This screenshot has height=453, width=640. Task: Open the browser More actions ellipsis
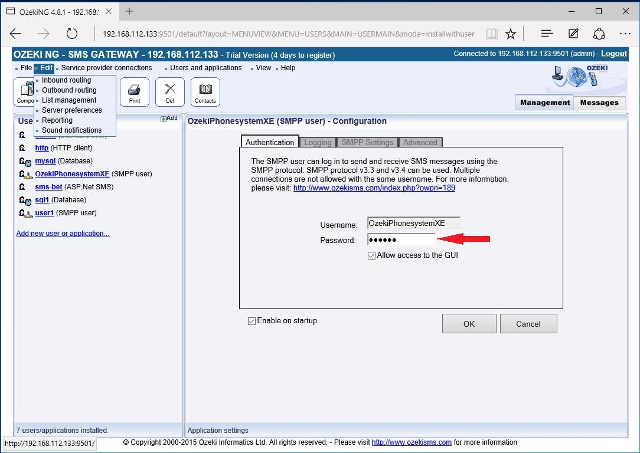(625, 34)
